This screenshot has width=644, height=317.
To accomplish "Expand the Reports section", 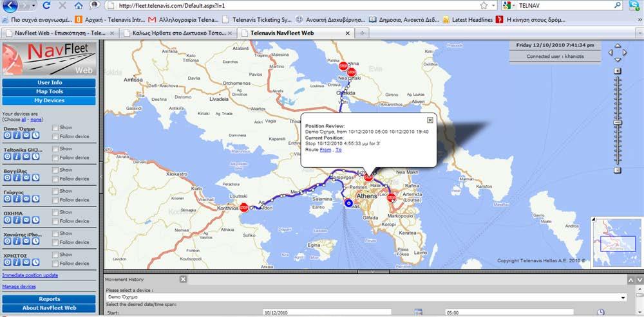I will click(x=49, y=299).
